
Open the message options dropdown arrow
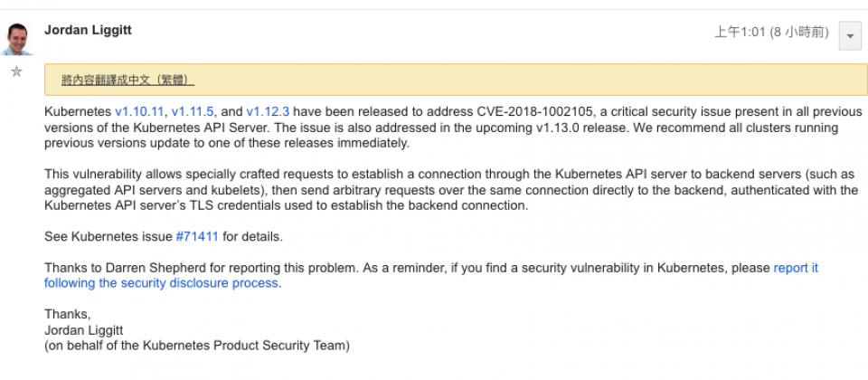(x=850, y=36)
